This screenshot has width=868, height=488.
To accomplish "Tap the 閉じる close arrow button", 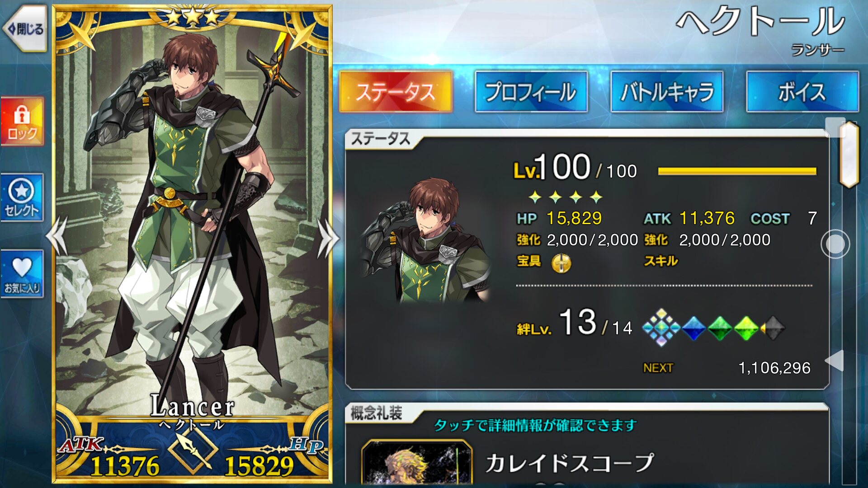I will [x=25, y=29].
